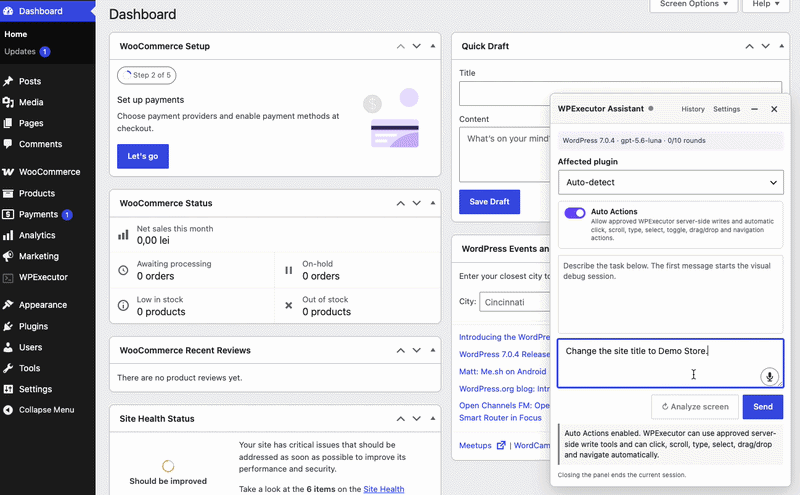
Task: Open the Affected plugin Auto-detect dropdown
Action: 670,182
